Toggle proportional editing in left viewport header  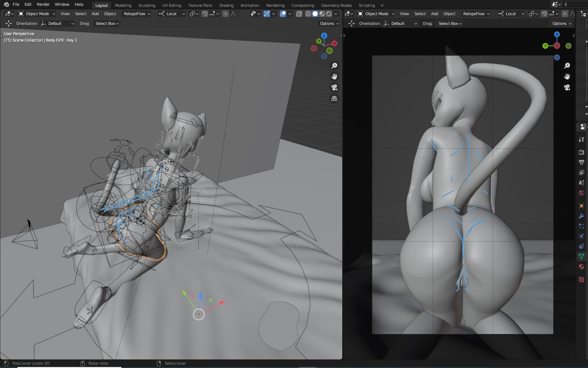(226, 14)
